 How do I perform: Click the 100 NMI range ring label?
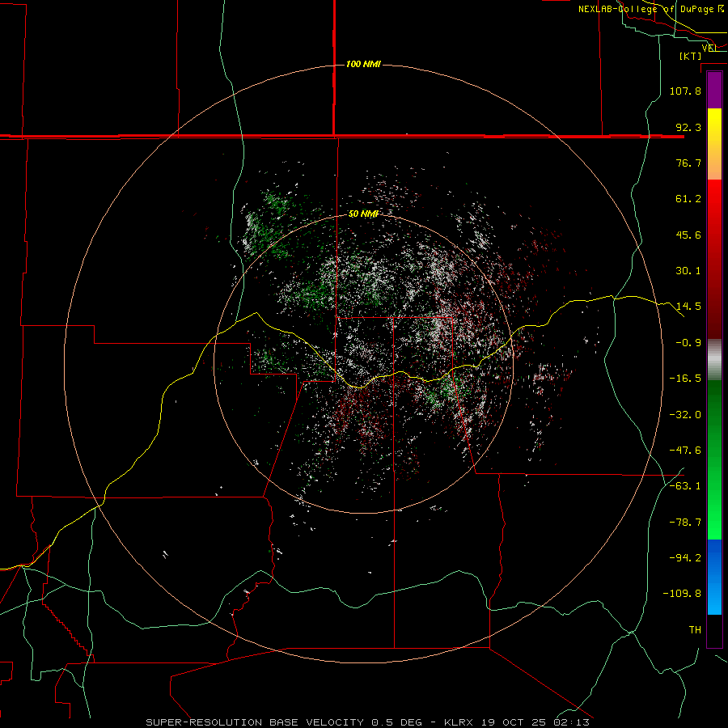(x=363, y=64)
